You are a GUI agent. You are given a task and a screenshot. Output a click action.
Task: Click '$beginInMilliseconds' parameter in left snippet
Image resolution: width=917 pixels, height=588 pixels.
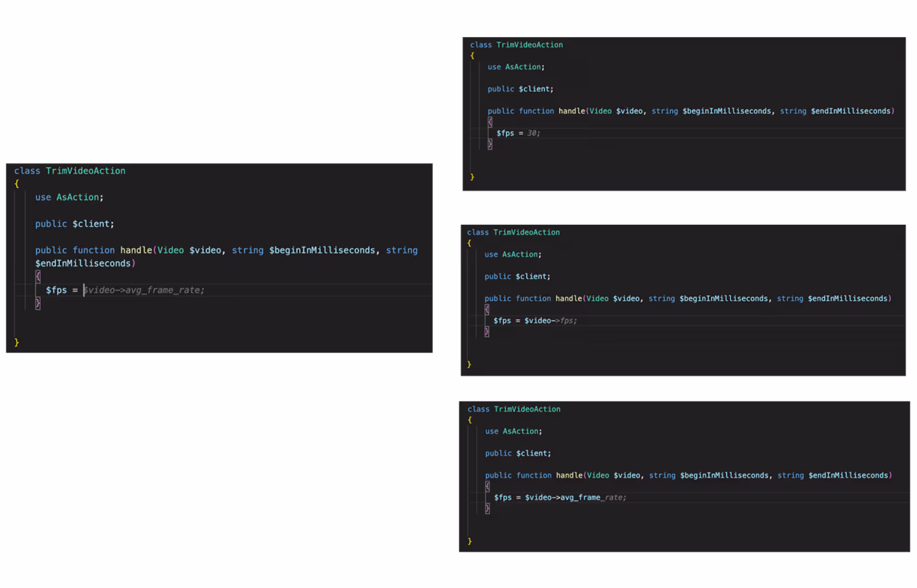(322, 250)
